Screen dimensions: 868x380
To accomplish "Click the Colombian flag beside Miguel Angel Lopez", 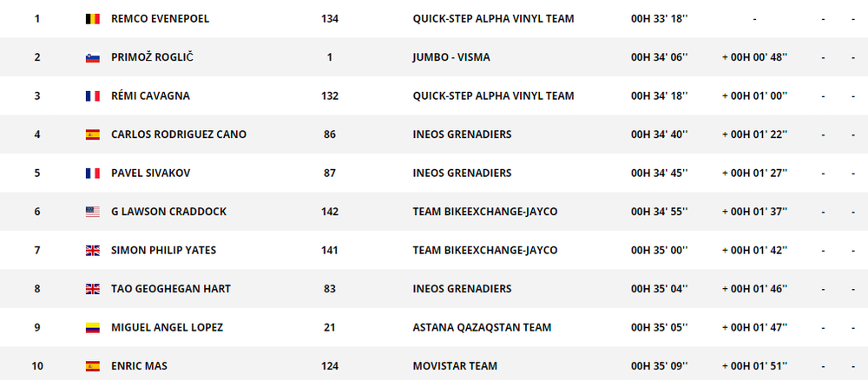I will [92, 328].
